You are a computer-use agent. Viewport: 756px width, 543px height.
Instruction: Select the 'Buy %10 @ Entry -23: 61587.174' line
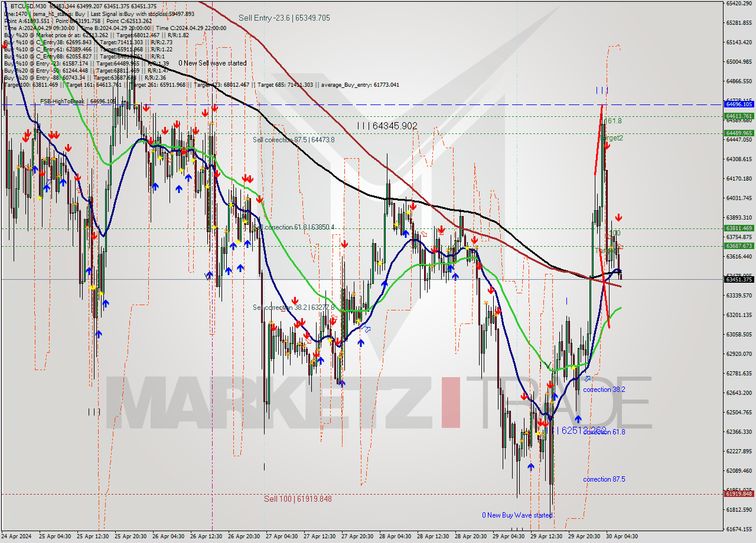point(86,63)
